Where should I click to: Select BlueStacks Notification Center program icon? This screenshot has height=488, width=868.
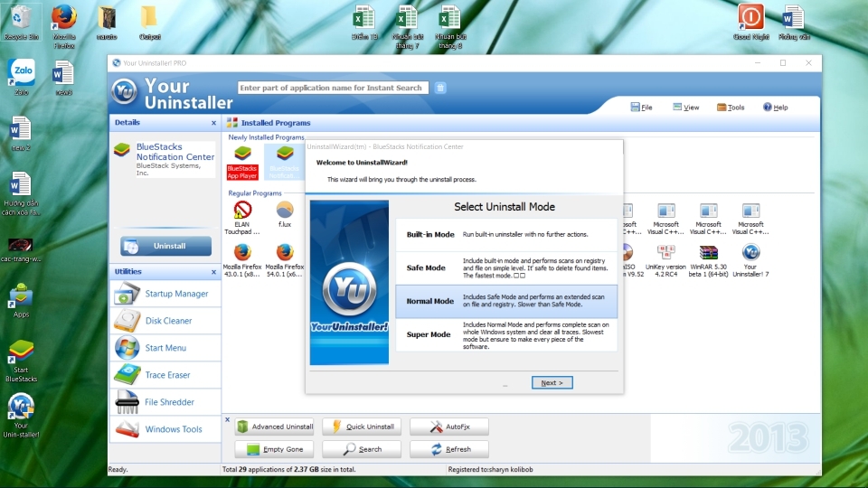(x=285, y=162)
